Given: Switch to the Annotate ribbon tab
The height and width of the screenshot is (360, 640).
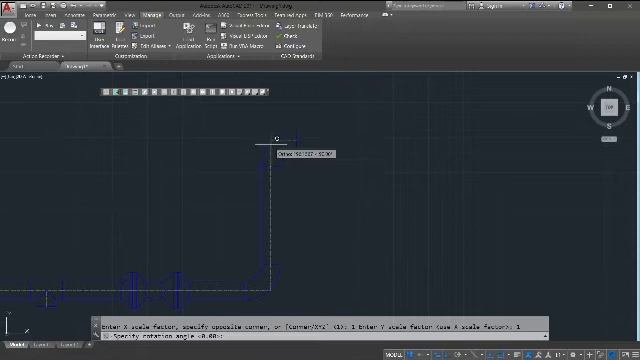Looking at the screenshot, I should pyautogui.click(x=75, y=15).
